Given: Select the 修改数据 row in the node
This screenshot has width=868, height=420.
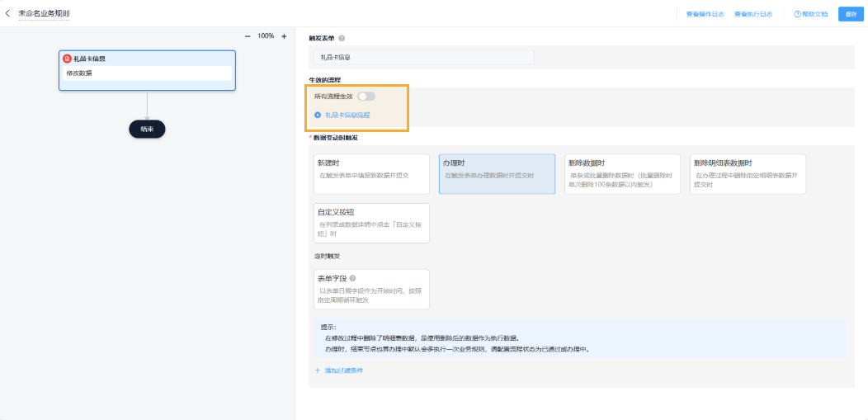Looking at the screenshot, I should click(147, 73).
